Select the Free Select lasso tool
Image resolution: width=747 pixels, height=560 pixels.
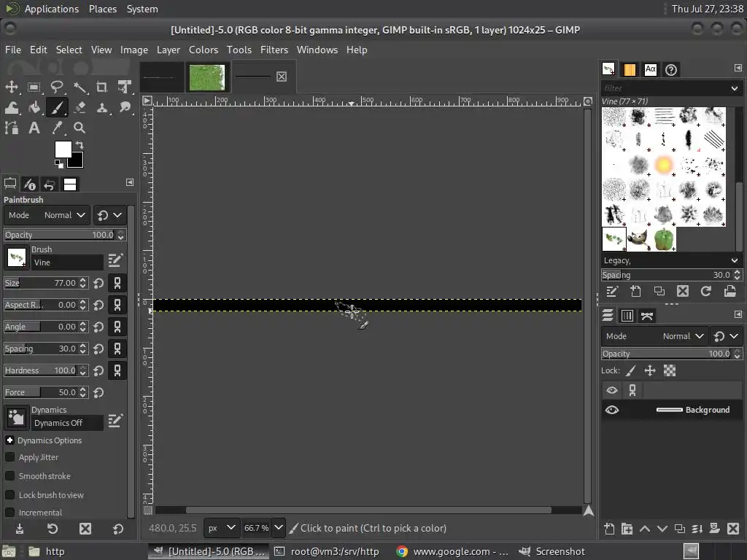[57, 87]
